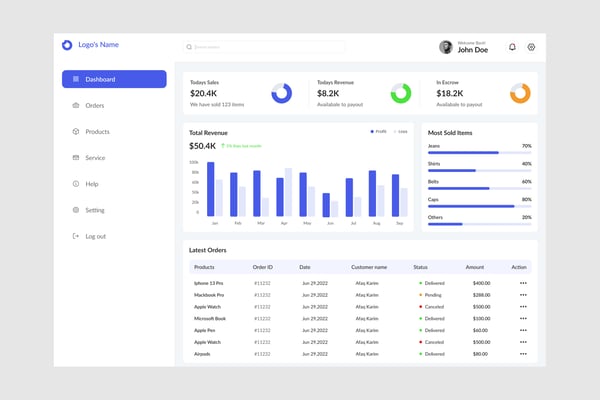Open actions menu for Microsoft Book
The height and width of the screenshot is (400, 600).
523,318
